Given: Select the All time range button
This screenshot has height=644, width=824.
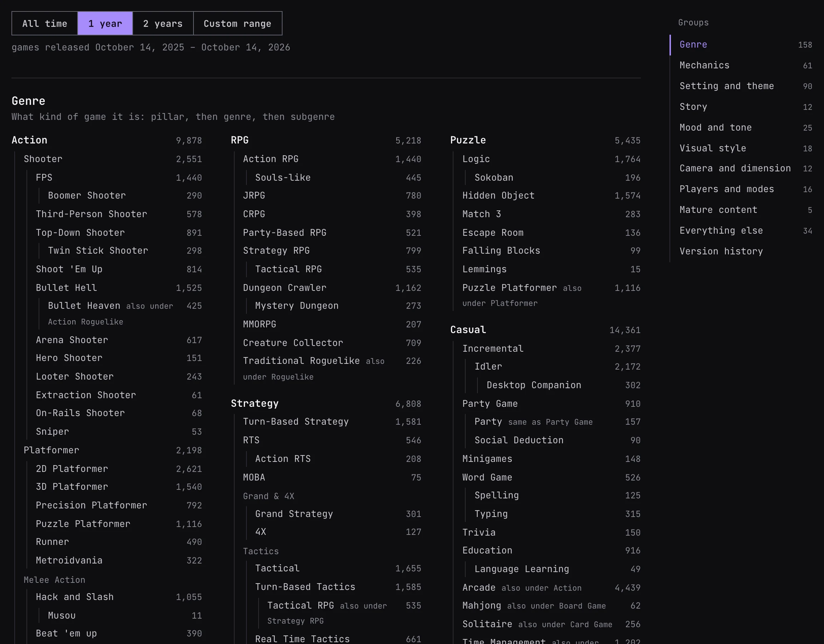Looking at the screenshot, I should (44, 23).
